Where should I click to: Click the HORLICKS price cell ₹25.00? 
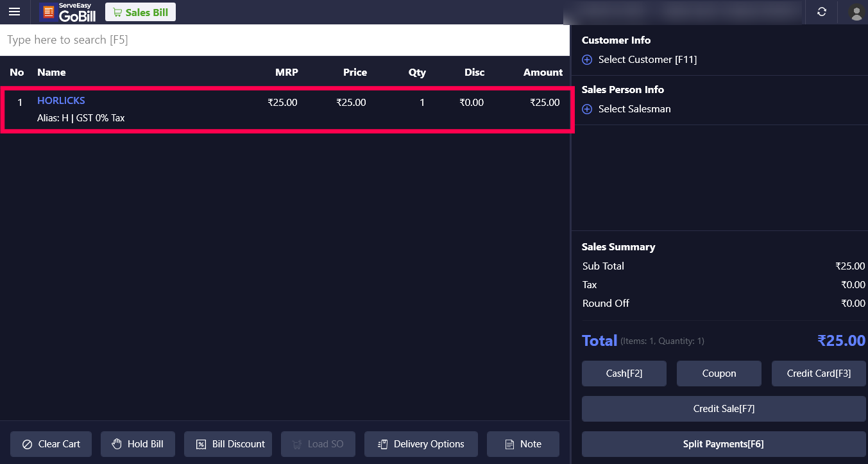point(351,103)
